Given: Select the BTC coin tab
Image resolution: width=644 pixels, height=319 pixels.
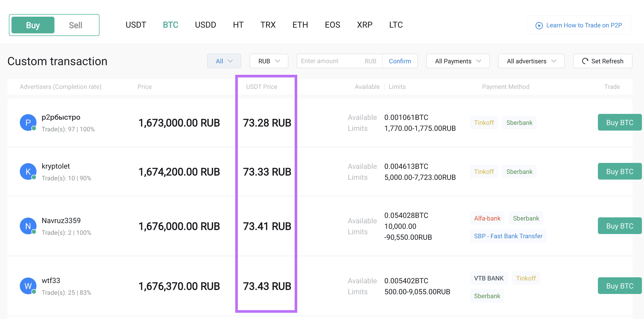Looking at the screenshot, I should pos(170,25).
